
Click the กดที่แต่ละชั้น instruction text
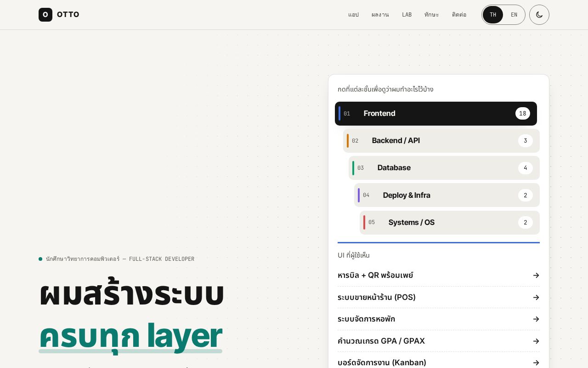coord(385,89)
